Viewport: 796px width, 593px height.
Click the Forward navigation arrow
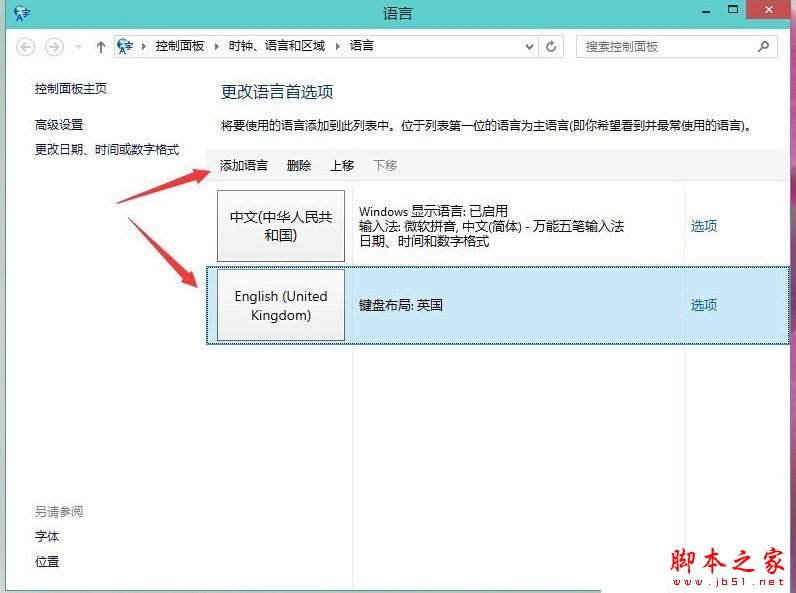[54, 47]
